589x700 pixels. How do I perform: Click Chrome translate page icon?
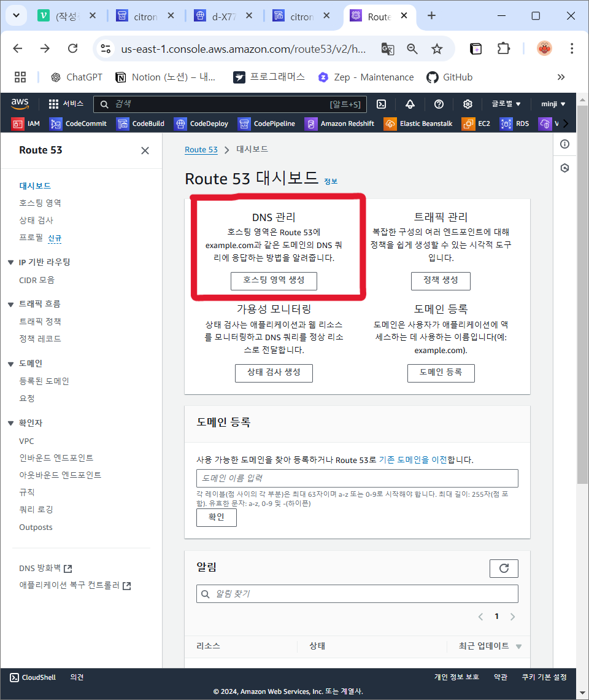coord(387,49)
